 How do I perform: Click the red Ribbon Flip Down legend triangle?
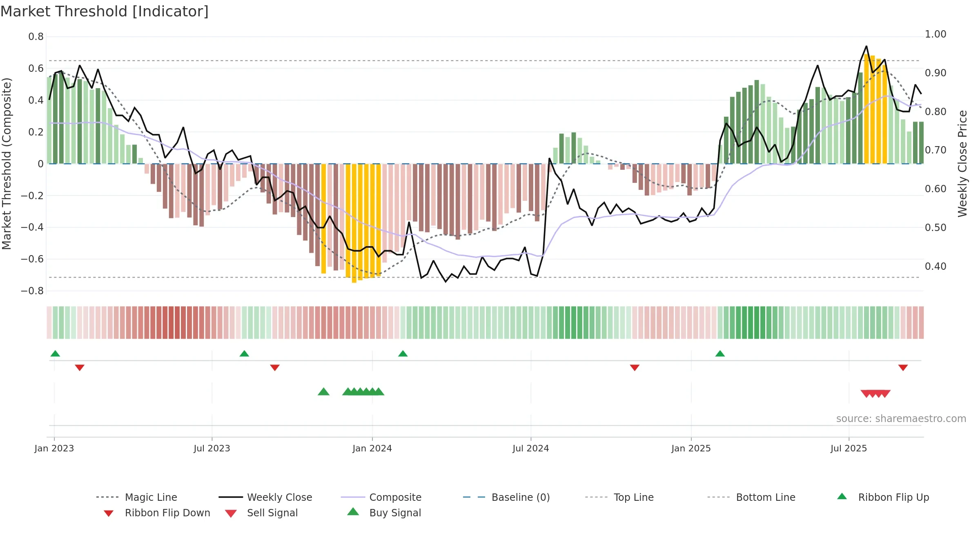tap(109, 513)
